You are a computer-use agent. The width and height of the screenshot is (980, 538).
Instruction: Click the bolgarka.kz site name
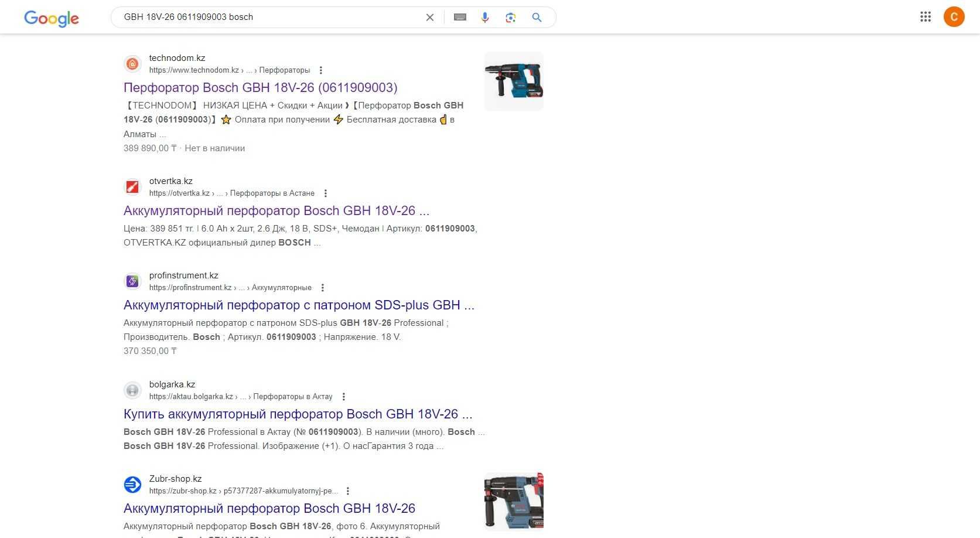click(172, 384)
